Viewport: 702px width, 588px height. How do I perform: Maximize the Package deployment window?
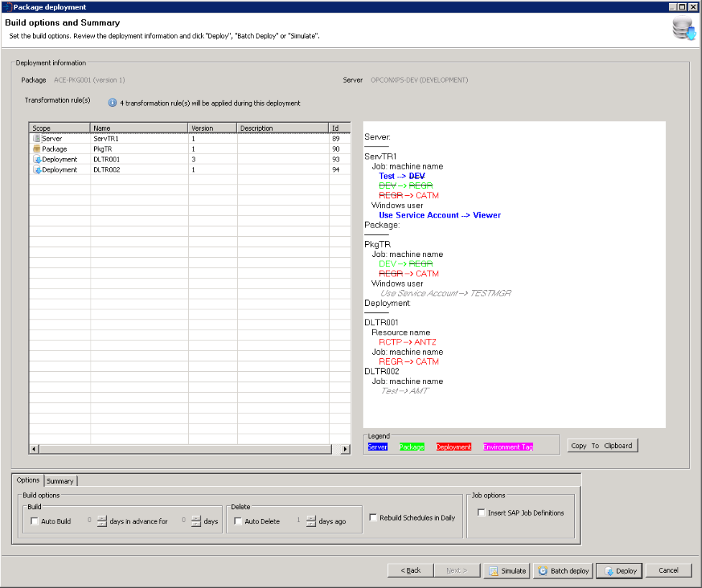(x=682, y=6)
